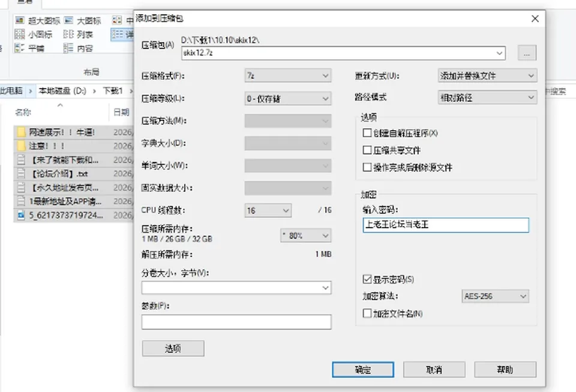576x392 pixels.
Task: Expand the 更新方式 dropdown
Action: point(487,76)
